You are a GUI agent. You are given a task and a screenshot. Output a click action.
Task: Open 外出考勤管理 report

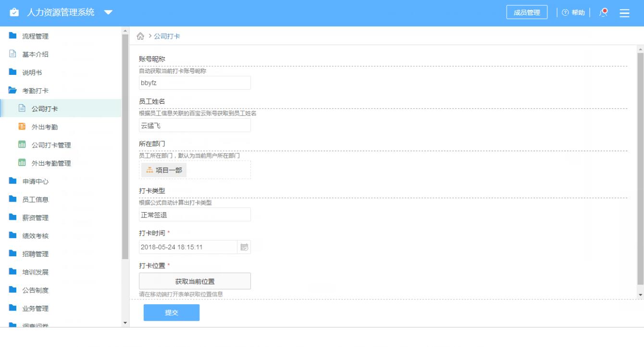click(x=61, y=163)
